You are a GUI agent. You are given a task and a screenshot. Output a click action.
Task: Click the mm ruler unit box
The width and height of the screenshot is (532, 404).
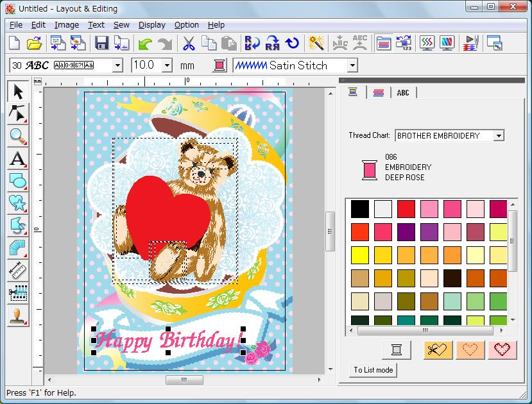38,81
